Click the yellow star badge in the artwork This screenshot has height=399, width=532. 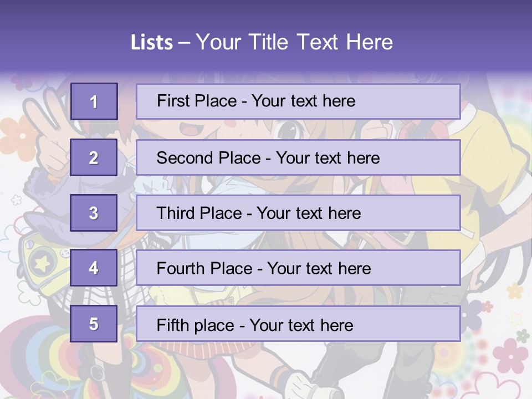[42, 264]
